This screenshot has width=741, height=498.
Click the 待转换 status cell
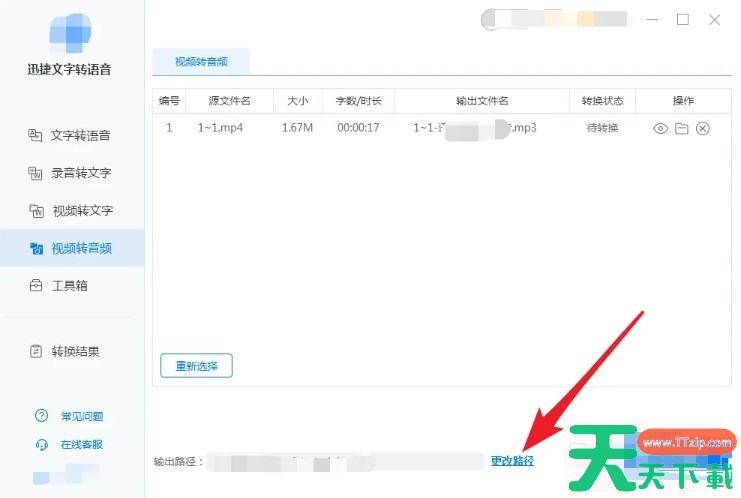603,128
